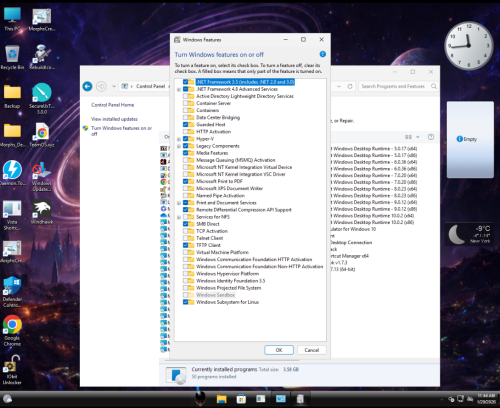Open Microsoft Store from the taskbar
The height and width of the screenshot is (408, 500).
click(x=241, y=399)
